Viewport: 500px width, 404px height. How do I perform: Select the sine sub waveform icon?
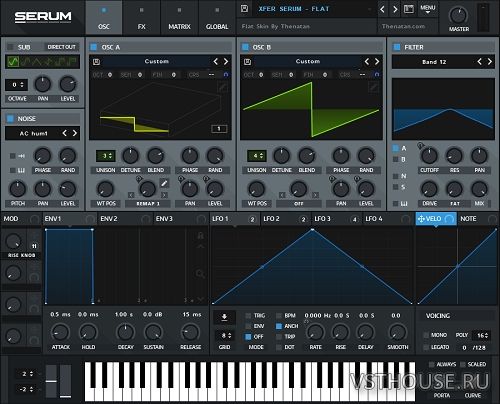13,62
